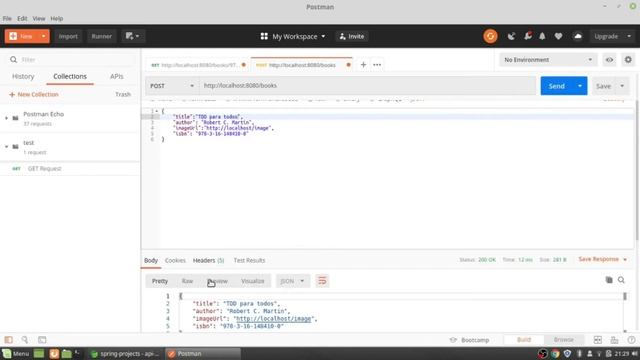Click the test collection folder icon
This screenshot has height=360, width=640.
[16, 147]
